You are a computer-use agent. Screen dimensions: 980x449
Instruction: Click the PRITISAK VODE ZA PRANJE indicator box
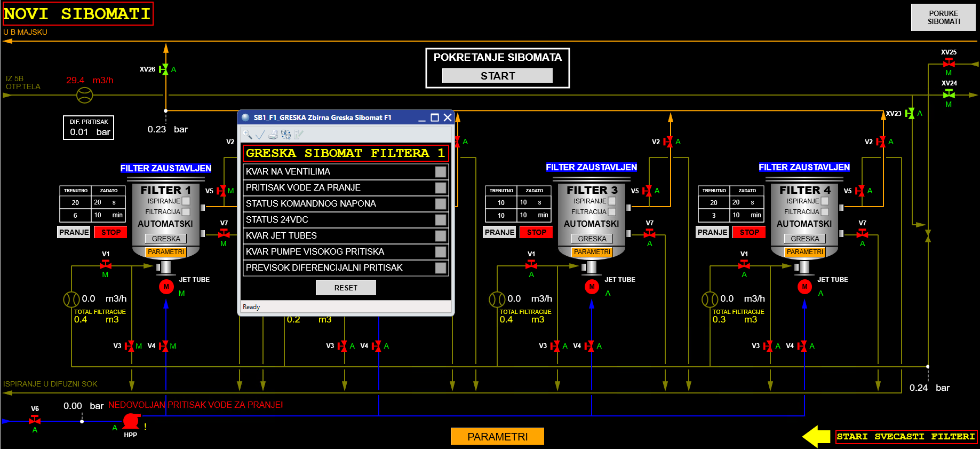441,187
